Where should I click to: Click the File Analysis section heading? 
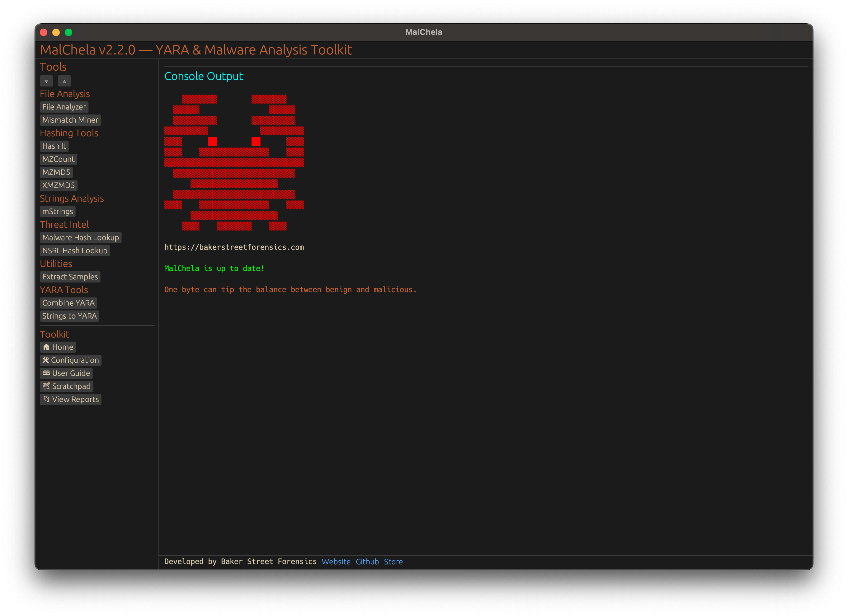65,94
